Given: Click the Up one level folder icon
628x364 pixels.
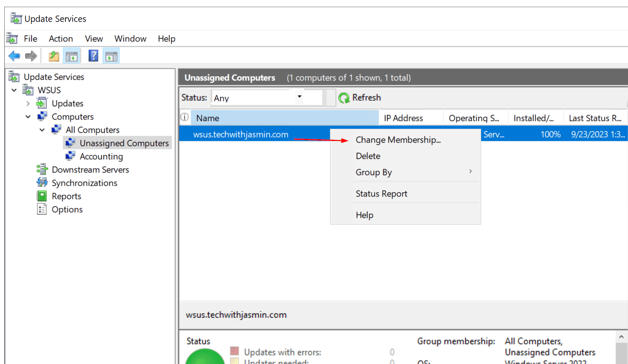Looking at the screenshot, I should click(54, 56).
